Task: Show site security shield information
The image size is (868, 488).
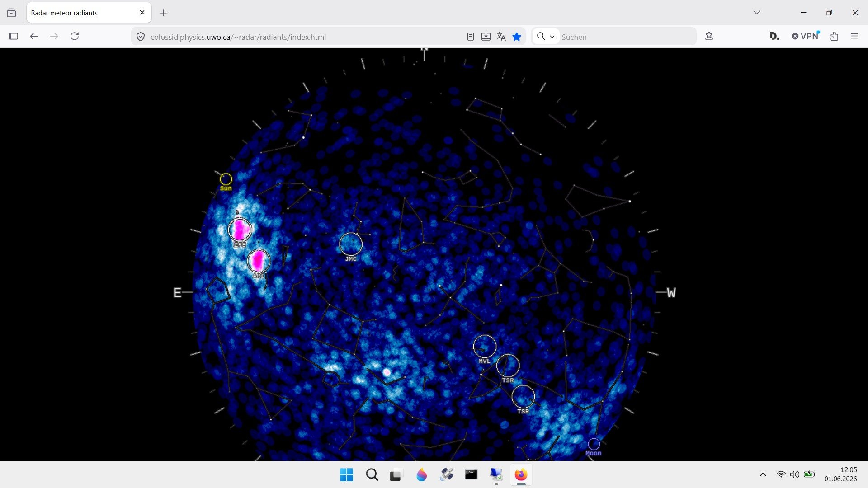Action: [141, 37]
